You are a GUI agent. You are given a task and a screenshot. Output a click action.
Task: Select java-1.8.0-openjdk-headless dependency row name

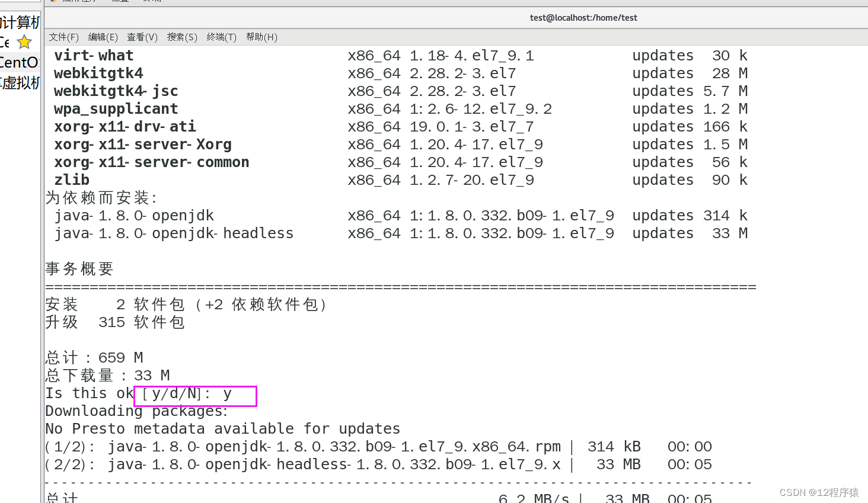coord(174,233)
